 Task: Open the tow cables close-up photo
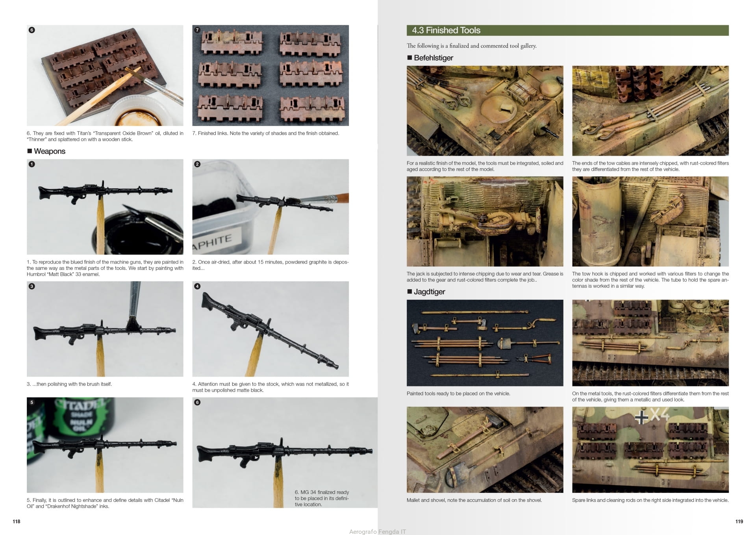click(650, 111)
